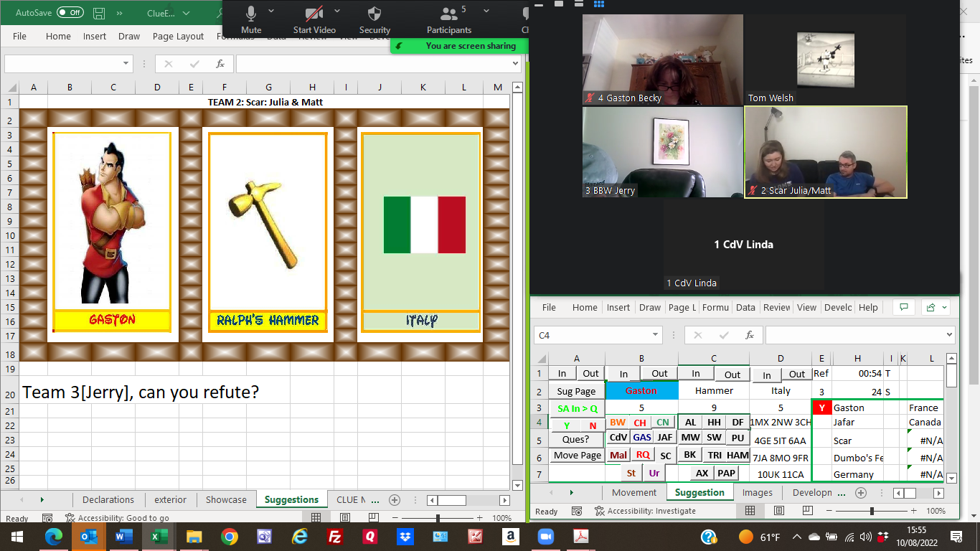Click Accessibility: Investigate status

point(644,511)
